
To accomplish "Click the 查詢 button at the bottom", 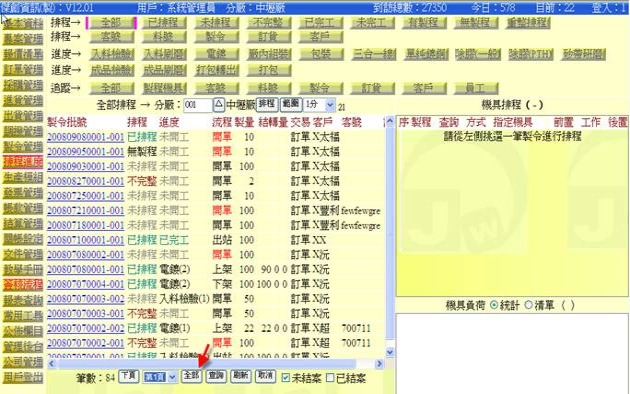I will tap(216, 376).
